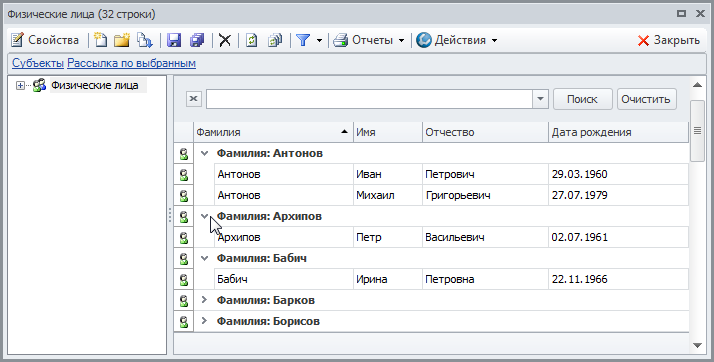Screen dimensions: 714x362
Task: Expand the Физические лица tree node
Action: pyautogui.click(x=20, y=85)
